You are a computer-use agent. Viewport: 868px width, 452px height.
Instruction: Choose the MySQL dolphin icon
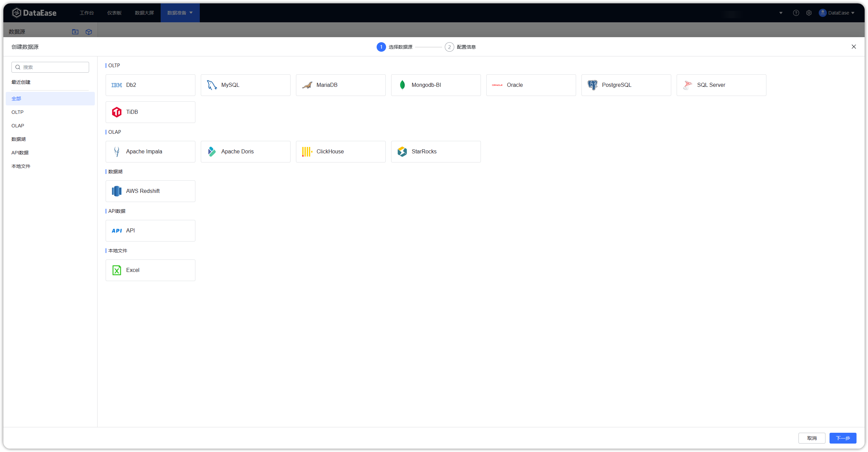[x=212, y=85]
